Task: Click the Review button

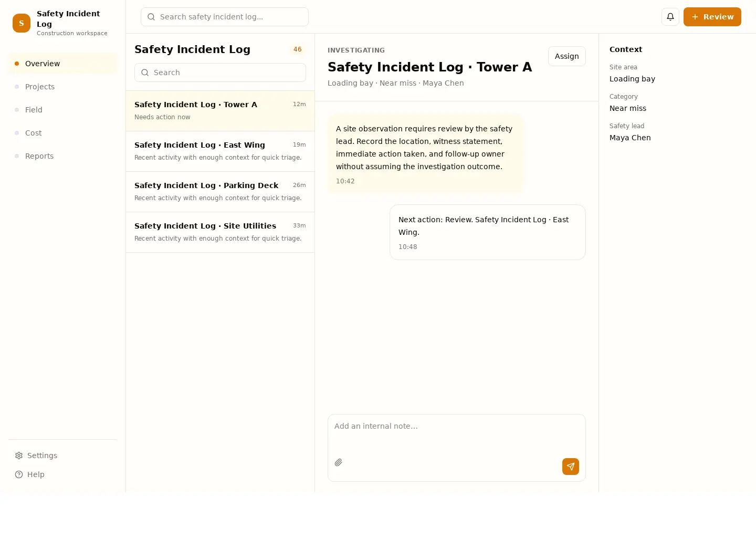Action: coord(712,17)
